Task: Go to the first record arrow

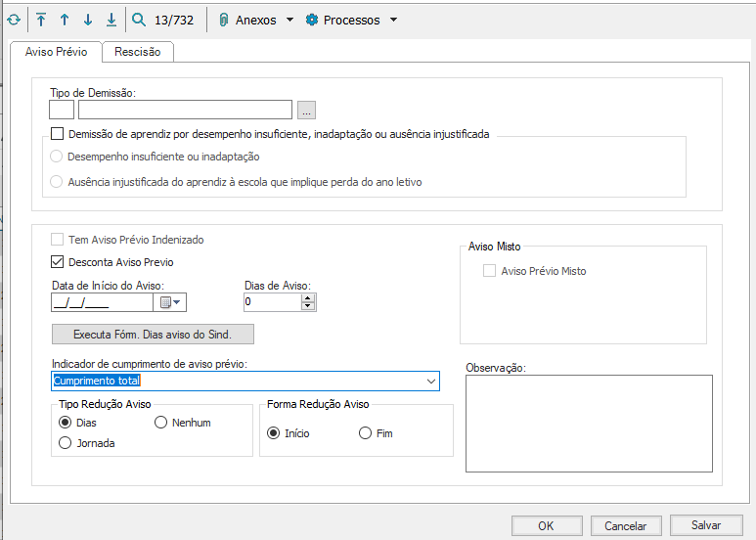Action: [x=41, y=20]
